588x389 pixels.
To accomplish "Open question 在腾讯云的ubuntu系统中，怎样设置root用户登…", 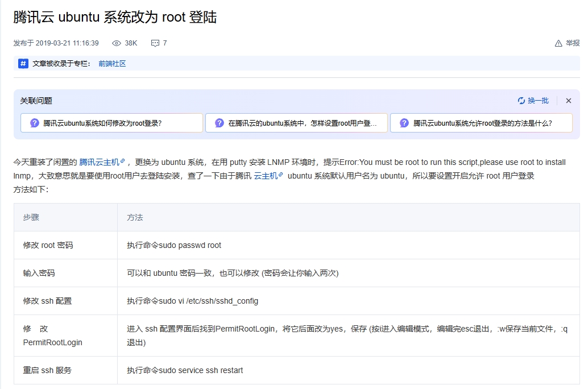I will point(297,123).
